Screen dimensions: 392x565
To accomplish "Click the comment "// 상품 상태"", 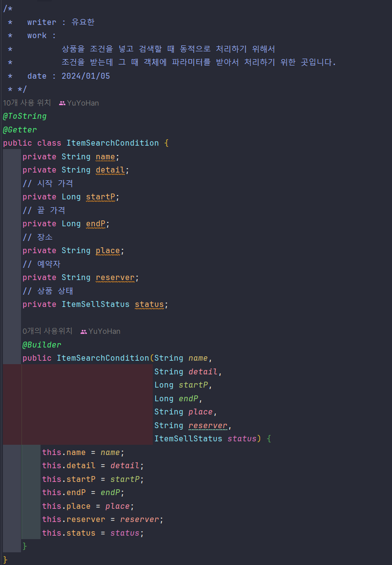I will (48, 291).
